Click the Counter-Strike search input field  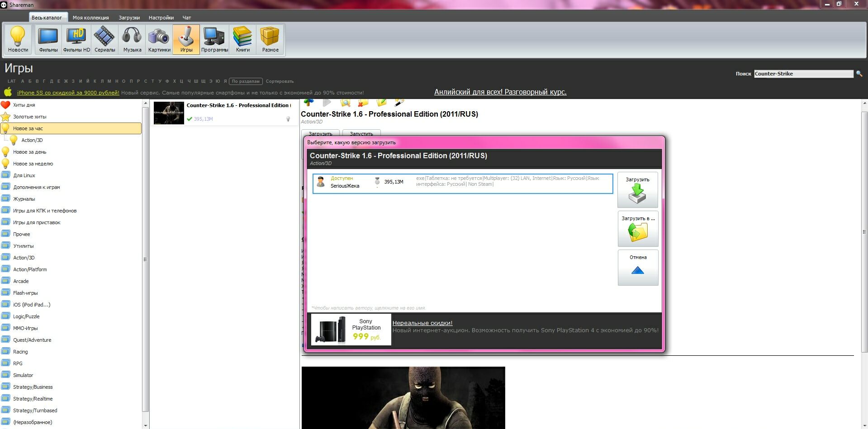pos(803,74)
